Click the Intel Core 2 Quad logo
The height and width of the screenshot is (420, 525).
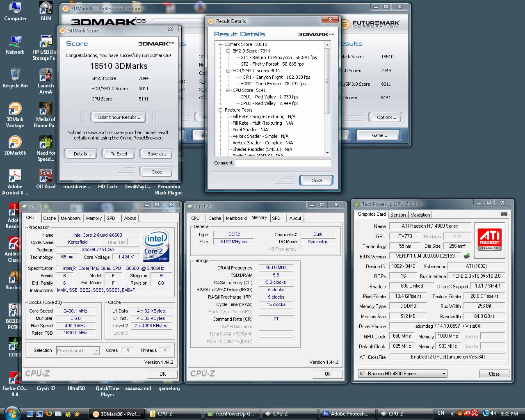156,246
